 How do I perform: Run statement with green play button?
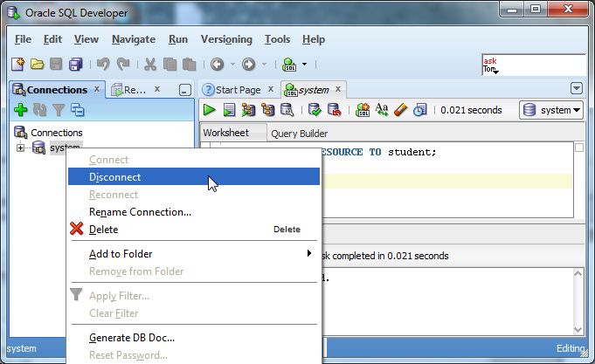(x=209, y=110)
